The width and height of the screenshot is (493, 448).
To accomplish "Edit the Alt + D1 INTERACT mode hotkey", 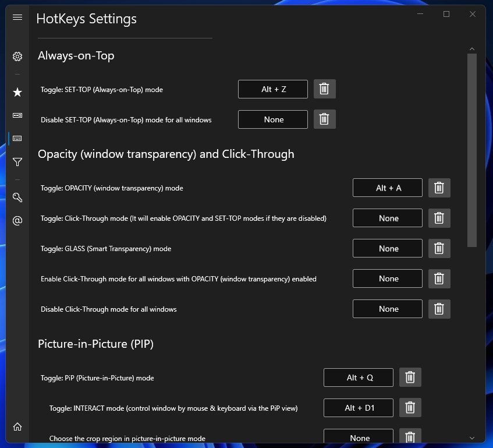I will [359, 408].
